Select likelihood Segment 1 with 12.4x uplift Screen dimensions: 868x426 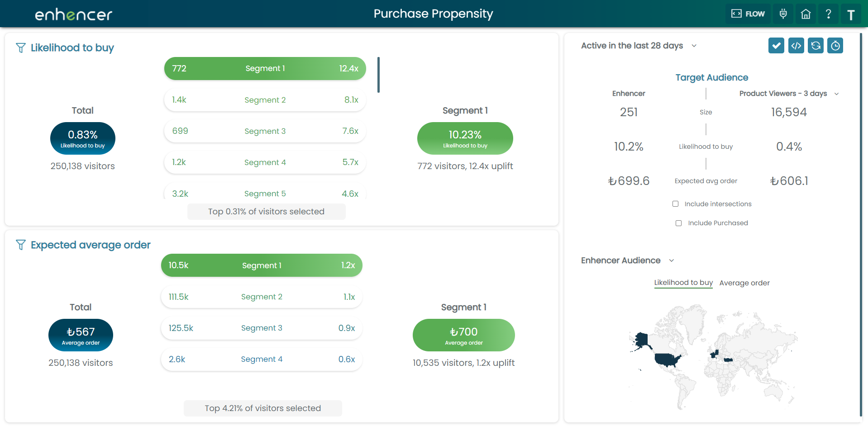[265, 69]
